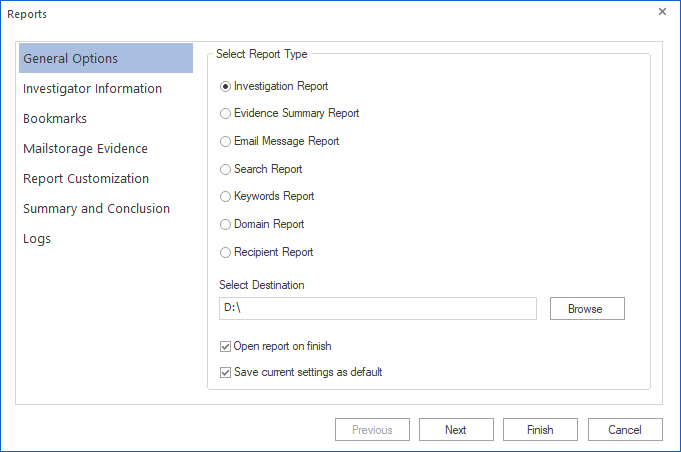Open the Logs section

point(37,239)
